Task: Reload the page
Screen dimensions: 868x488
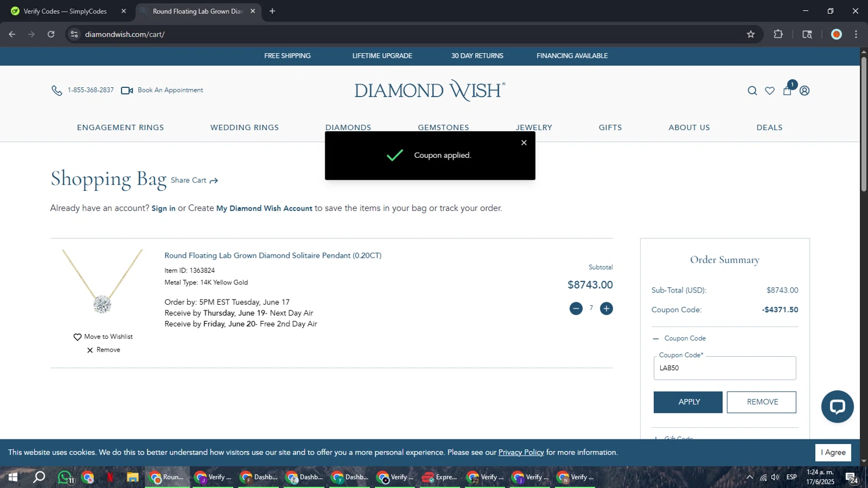Action: [51, 34]
